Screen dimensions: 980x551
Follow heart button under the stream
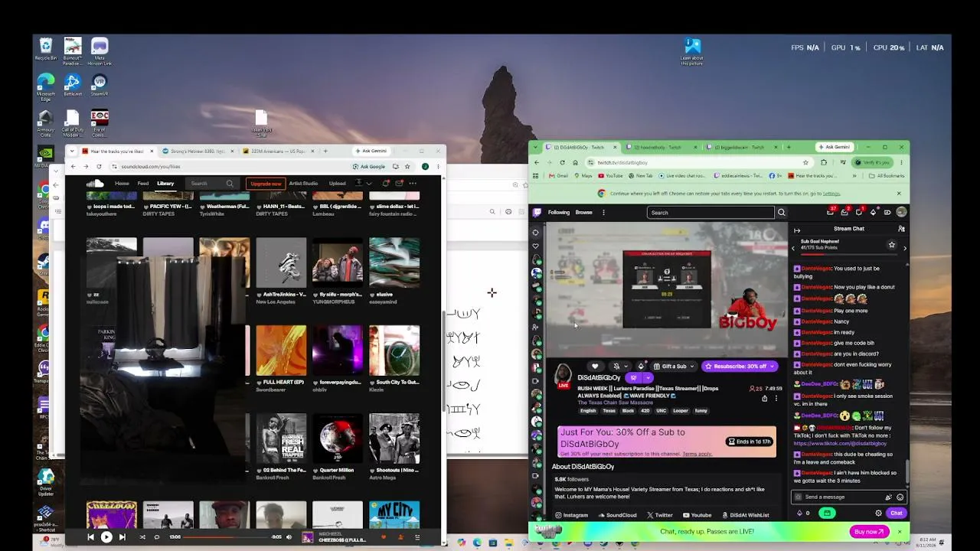coord(595,367)
